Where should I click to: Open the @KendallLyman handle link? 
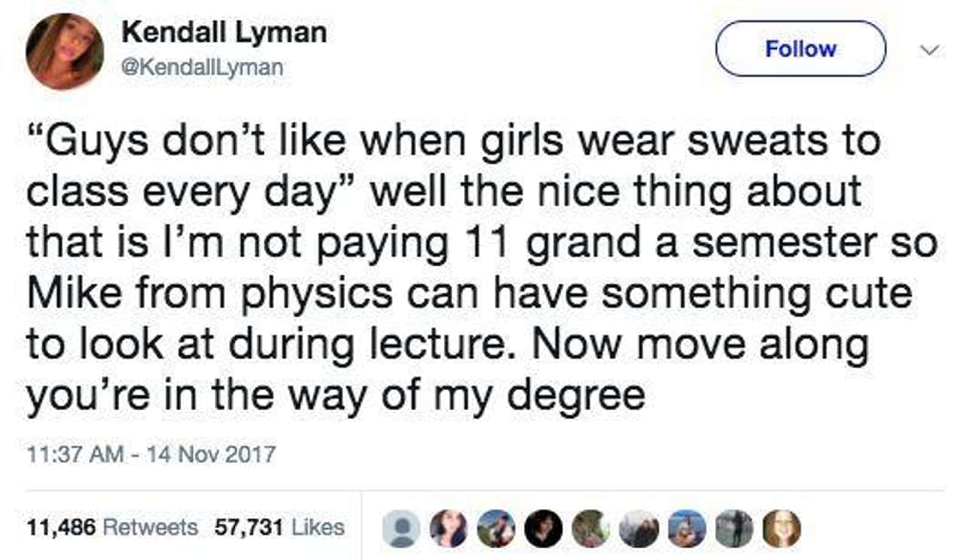[x=202, y=67]
